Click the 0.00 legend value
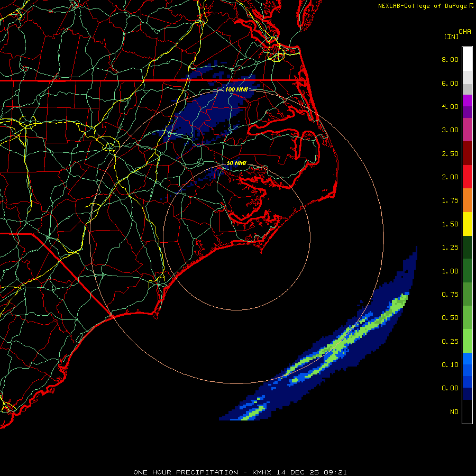This screenshot has width=476, height=476. 450,388
